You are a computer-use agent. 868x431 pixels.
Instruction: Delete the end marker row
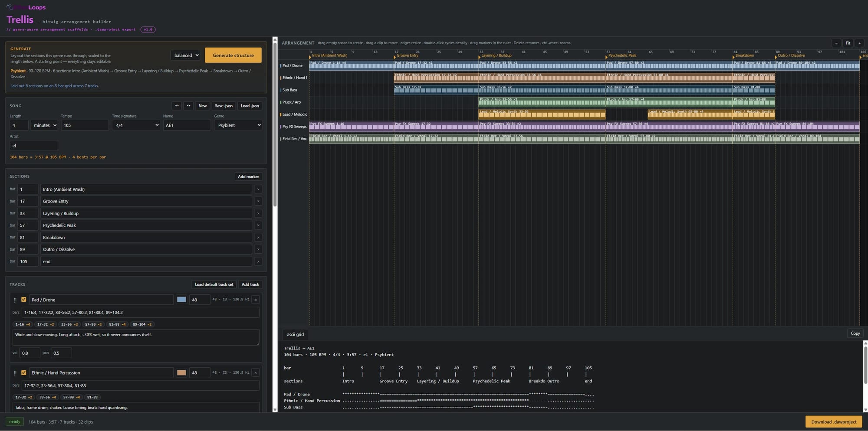coord(258,261)
